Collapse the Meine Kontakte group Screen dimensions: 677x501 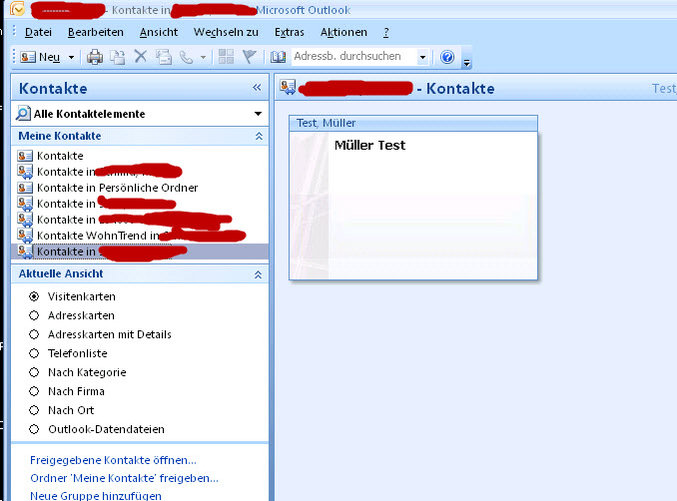click(x=259, y=136)
